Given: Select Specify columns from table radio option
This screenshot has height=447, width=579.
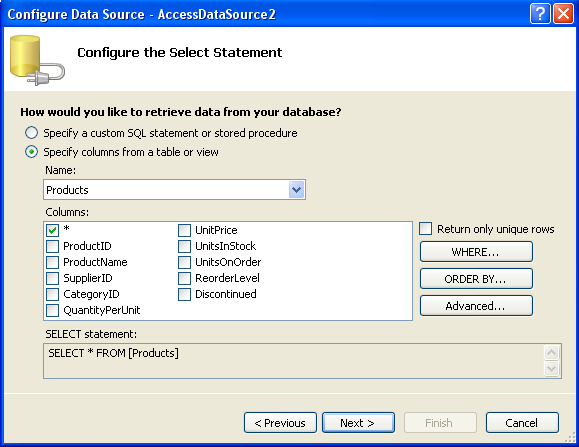Looking at the screenshot, I should click(31, 152).
